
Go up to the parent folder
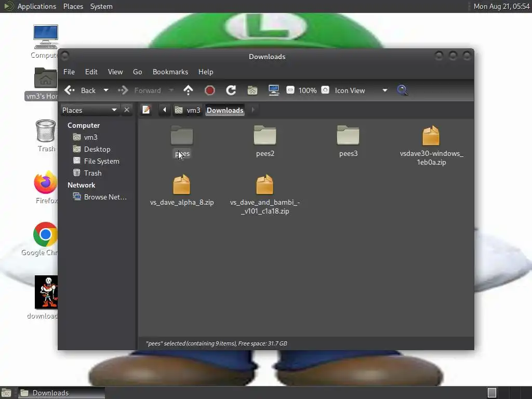(x=188, y=90)
